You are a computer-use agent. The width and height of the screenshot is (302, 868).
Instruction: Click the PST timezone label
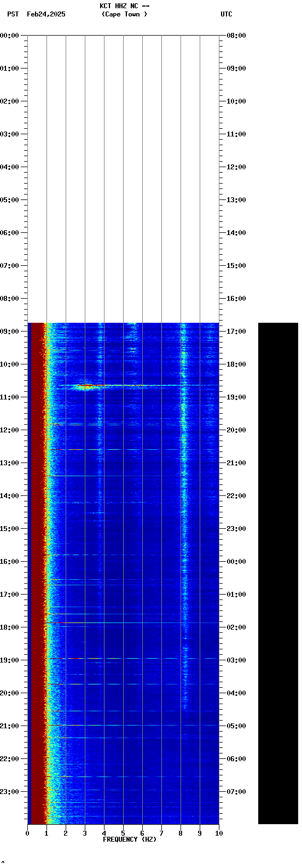[x=13, y=14]
